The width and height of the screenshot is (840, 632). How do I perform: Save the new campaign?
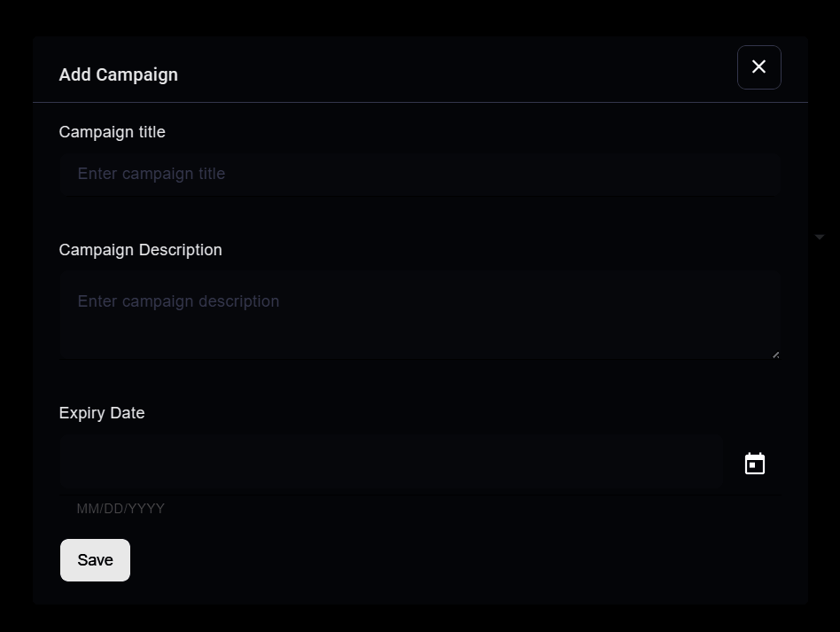[96, 560]
